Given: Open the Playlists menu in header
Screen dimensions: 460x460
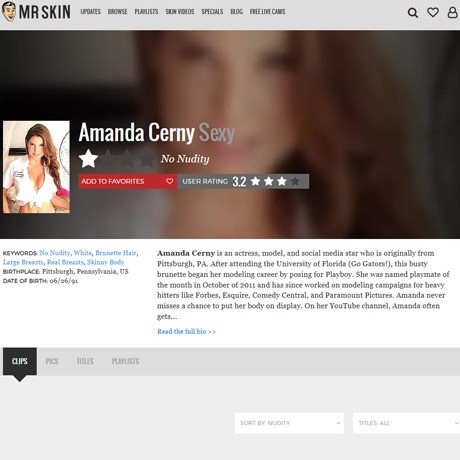Looking at the screenshot, I should [146, 12].
